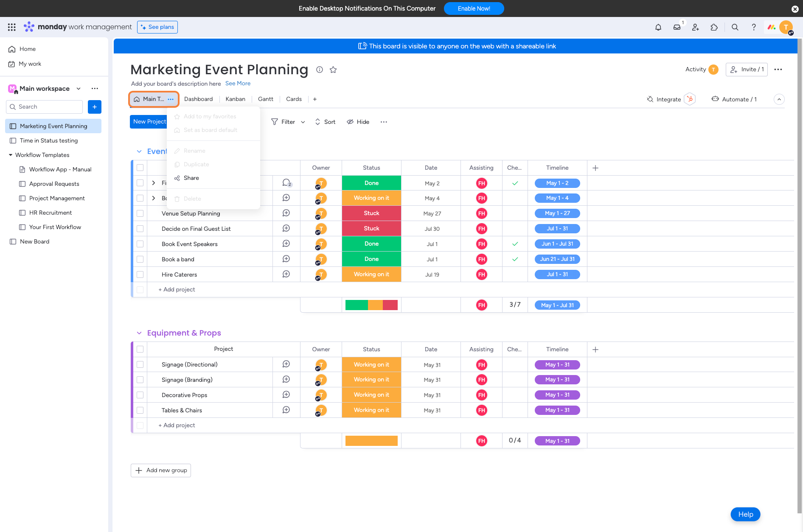Screen dimensions: 803x532
Task: Open conversation for Venue Setup Planning
Action: click(286, 213)
